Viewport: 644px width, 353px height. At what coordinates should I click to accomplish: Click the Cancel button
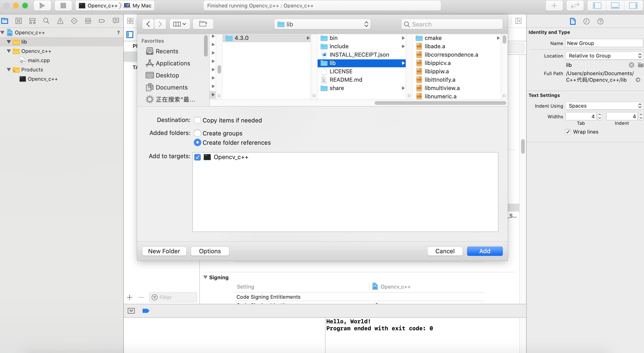click(x=445, y=251)
